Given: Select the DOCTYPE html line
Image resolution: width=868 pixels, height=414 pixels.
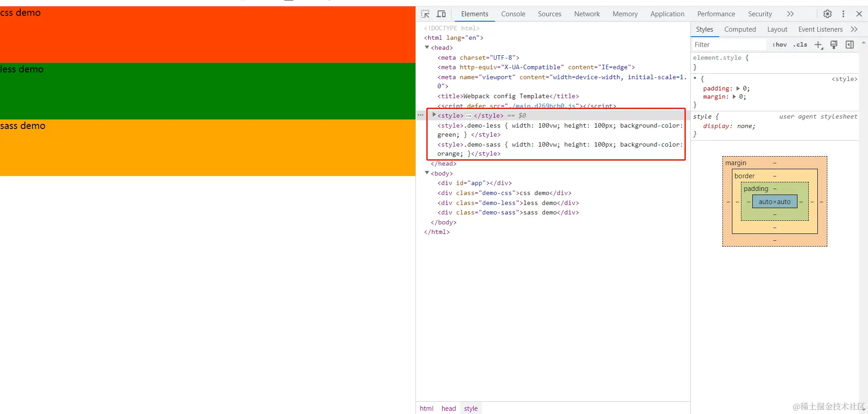Looking at the screenshot, I should (x=452, y=28).
